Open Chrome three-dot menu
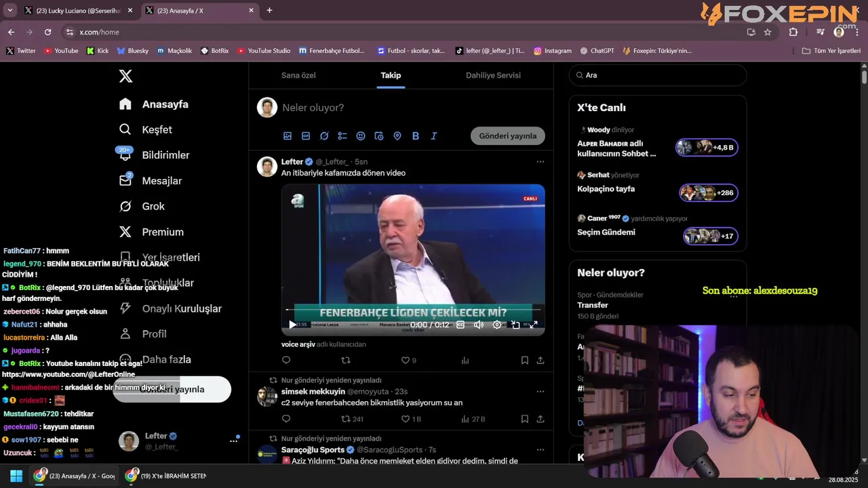Viewport: 868px width, 488px height. point(857,32)
